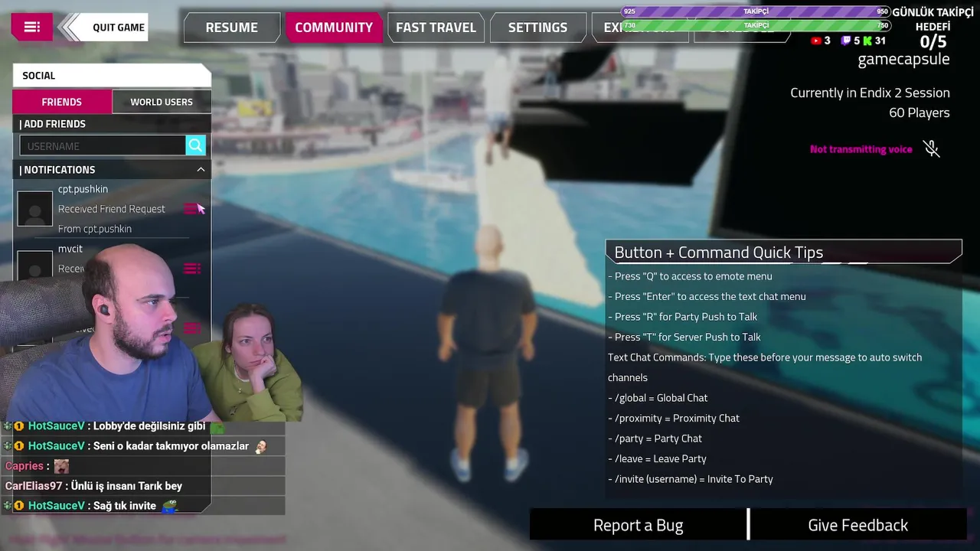This screenshot has width=980, height=551.
Task: Switch to Friends tab in Social
Action: [62, 102]
